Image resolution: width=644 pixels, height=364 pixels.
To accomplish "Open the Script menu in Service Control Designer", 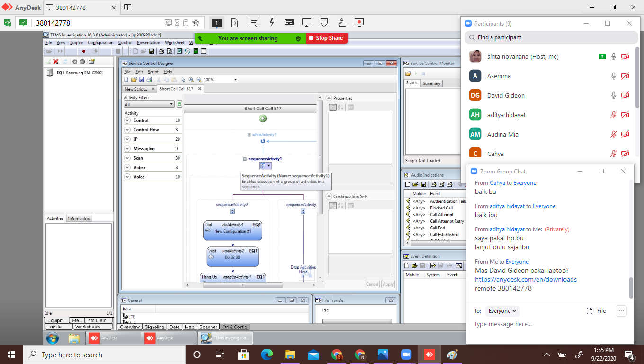I will tap(153, 72).
